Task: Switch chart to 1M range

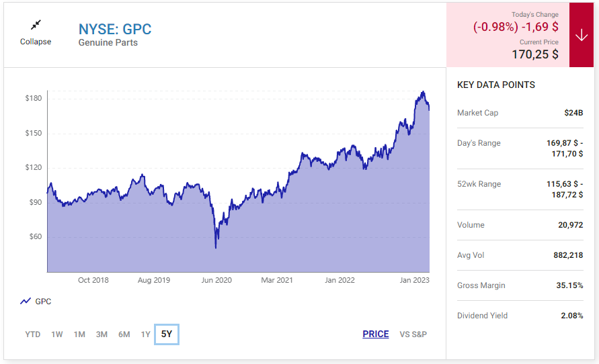Action: click(79, 334)
